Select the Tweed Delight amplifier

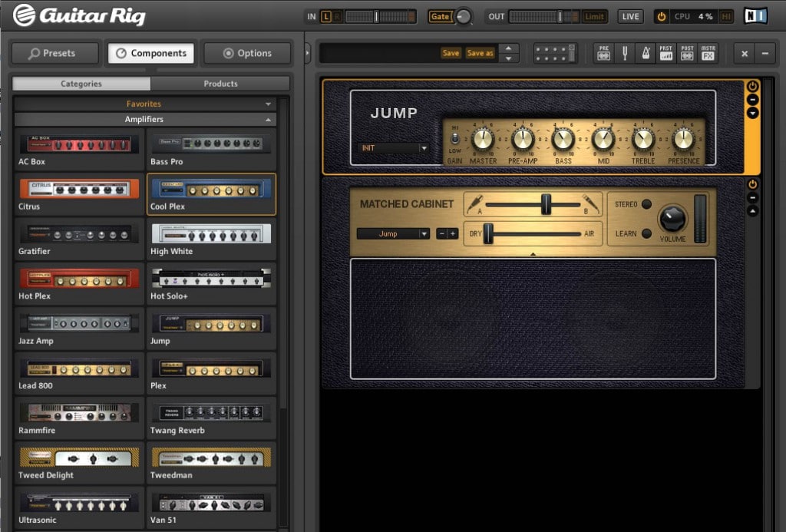coord(79,462)
